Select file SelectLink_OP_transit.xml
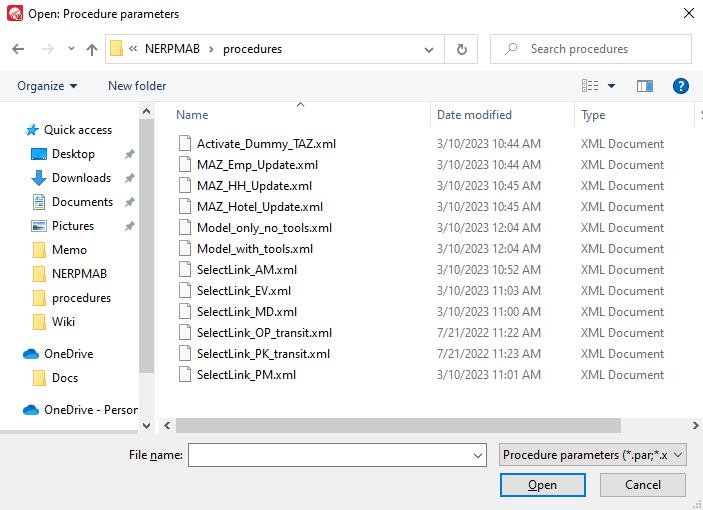The image size is (703, 510). pyautogui.click(x=265, y=333)
